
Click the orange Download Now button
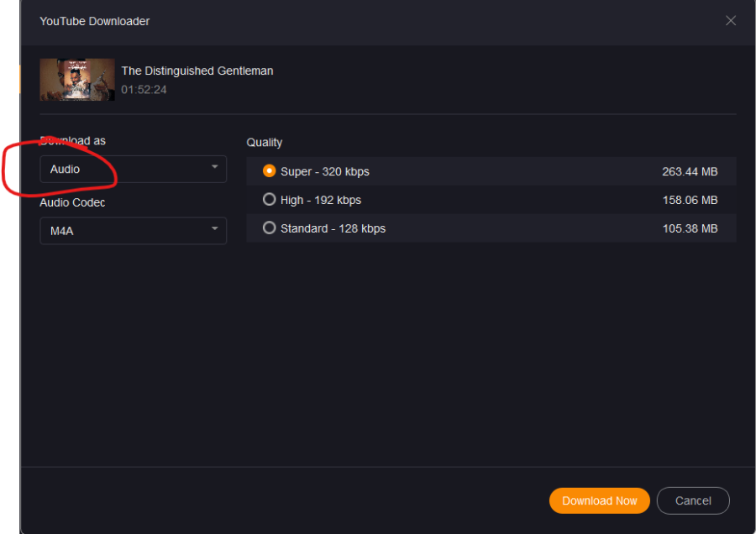[x=599, y=500]
